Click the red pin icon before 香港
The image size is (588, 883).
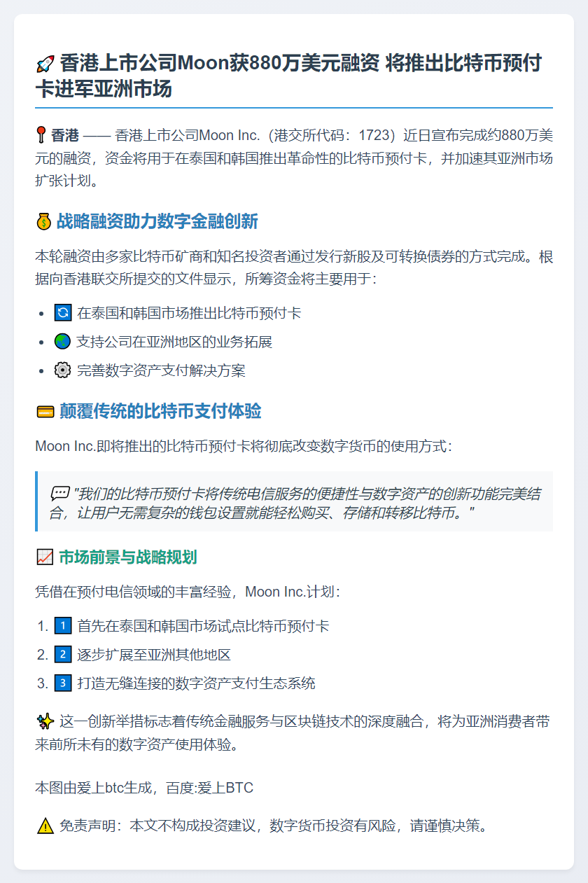42,135
